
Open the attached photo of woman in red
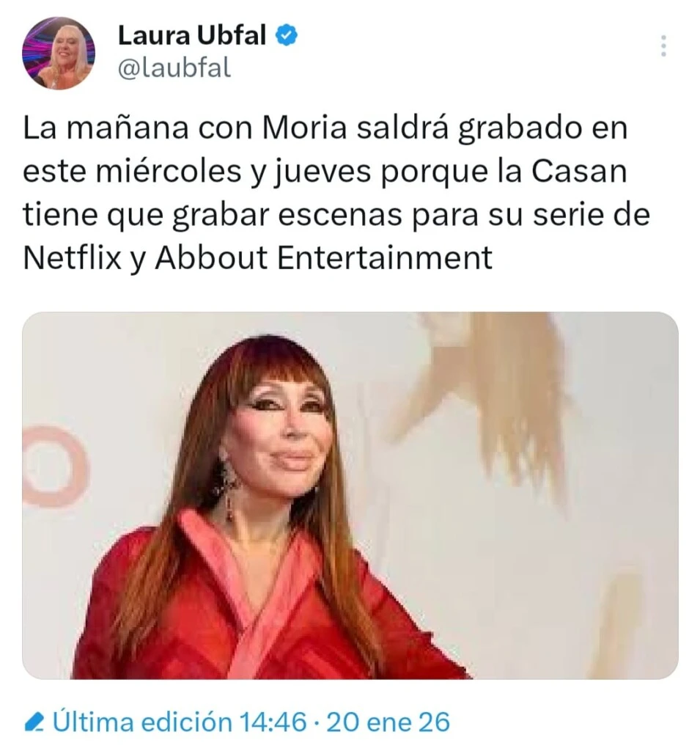[x=350, y=495]
